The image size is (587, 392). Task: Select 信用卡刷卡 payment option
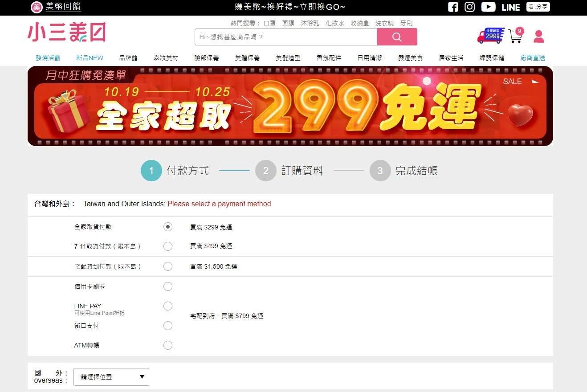167,286
